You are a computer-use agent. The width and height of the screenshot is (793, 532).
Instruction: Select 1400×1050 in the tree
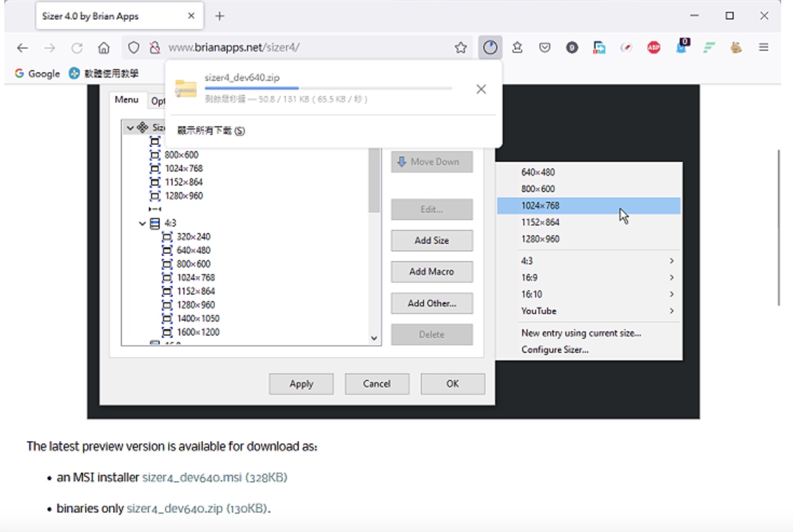click(x=198, y=318)
